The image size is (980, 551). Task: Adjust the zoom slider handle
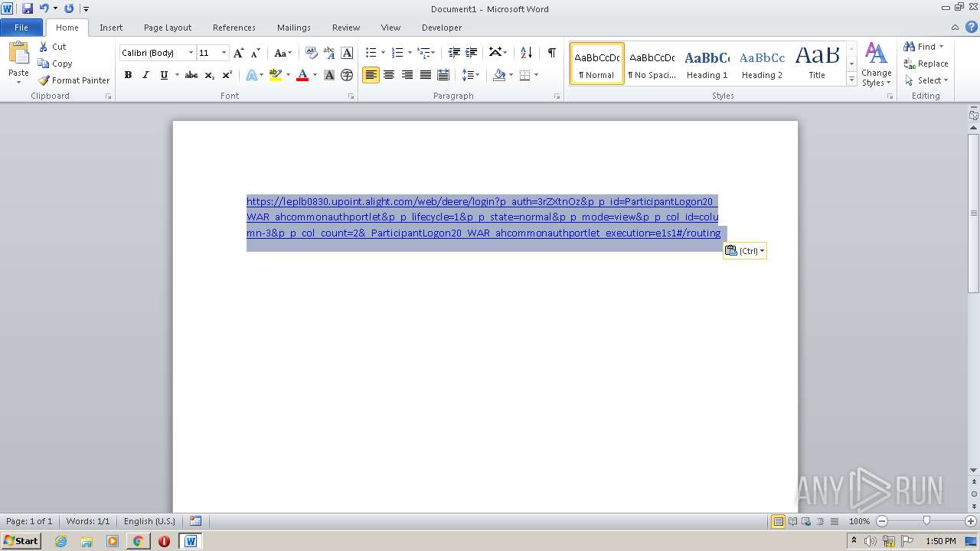pyautogui.click(x=926, y=521)
